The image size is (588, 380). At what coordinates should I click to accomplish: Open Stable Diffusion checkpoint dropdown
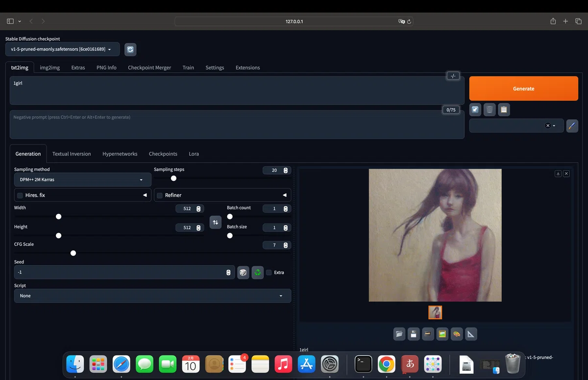pyautogui.click(x=62, y=49)
